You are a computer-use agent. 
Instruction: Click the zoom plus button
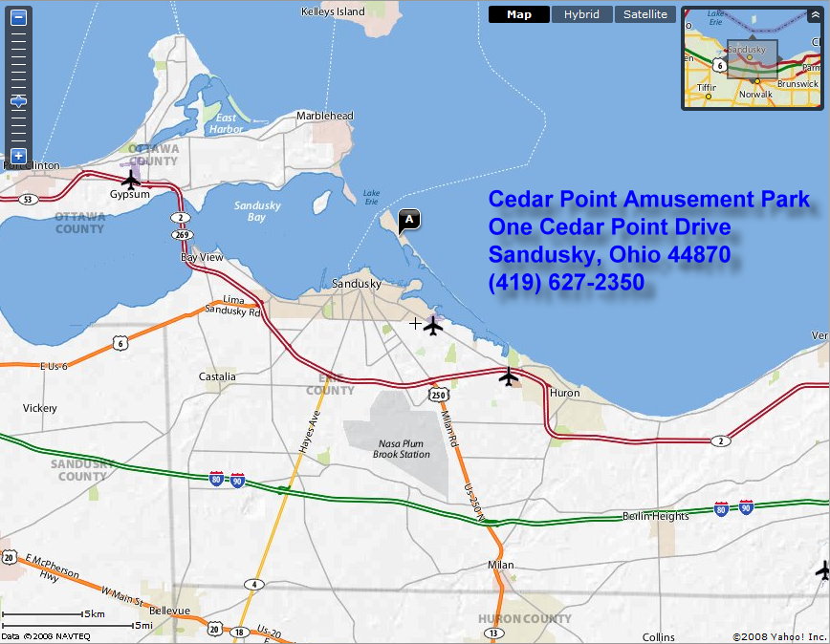18,155
